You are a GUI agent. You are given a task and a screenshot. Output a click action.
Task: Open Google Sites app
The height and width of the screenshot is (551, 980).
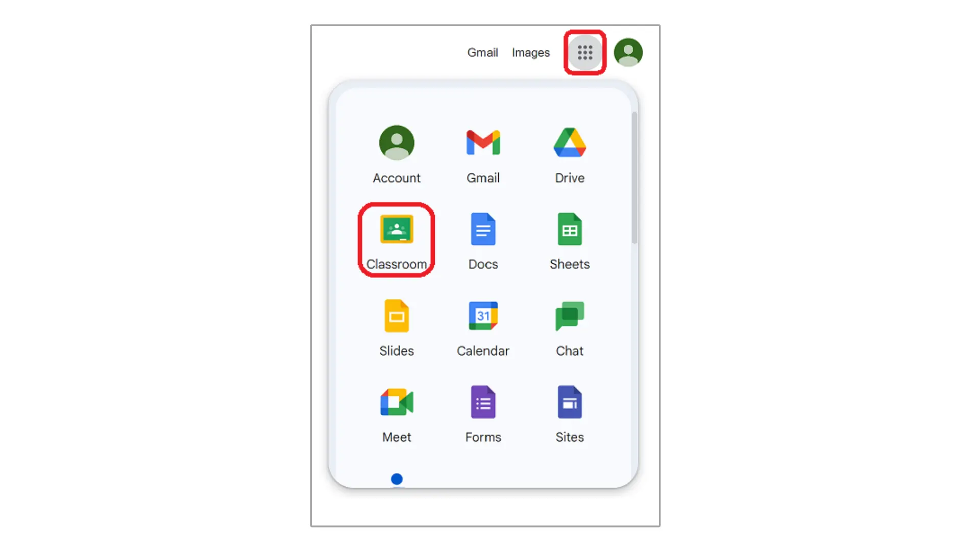pyautogui.click(x=570, y=402)
